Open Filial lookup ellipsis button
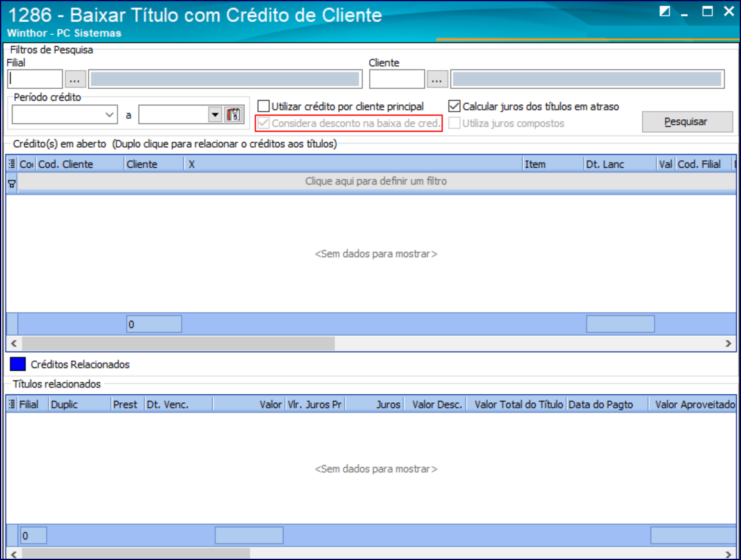Viewport: 741px width, 560px height. 75,79
